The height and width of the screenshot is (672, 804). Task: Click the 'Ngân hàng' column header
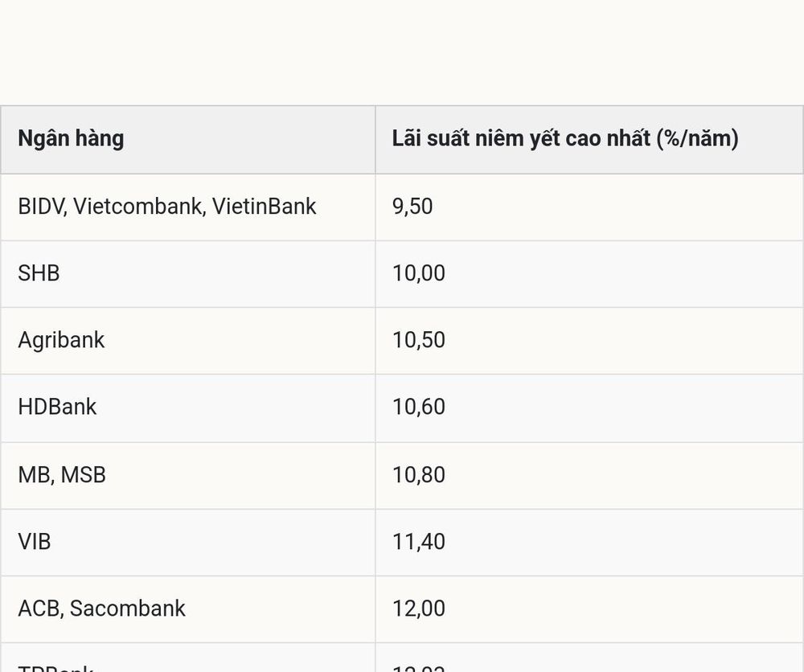coord(71,139)
